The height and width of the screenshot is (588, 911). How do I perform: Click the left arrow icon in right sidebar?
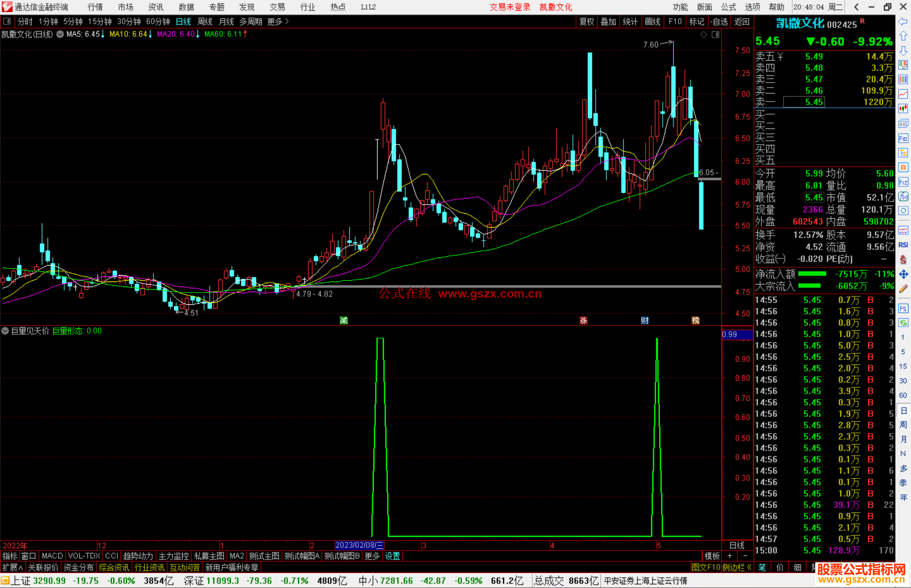[x=903, y=22]
